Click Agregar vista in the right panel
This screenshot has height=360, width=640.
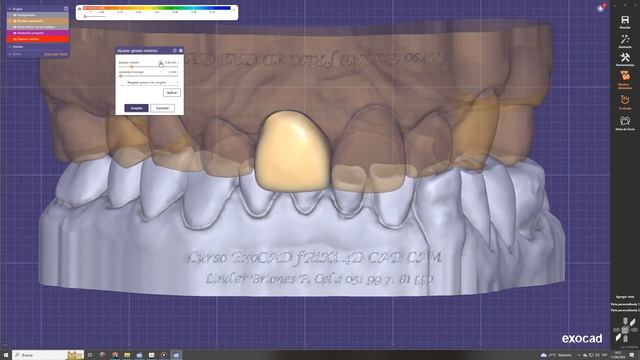point(625,297)
